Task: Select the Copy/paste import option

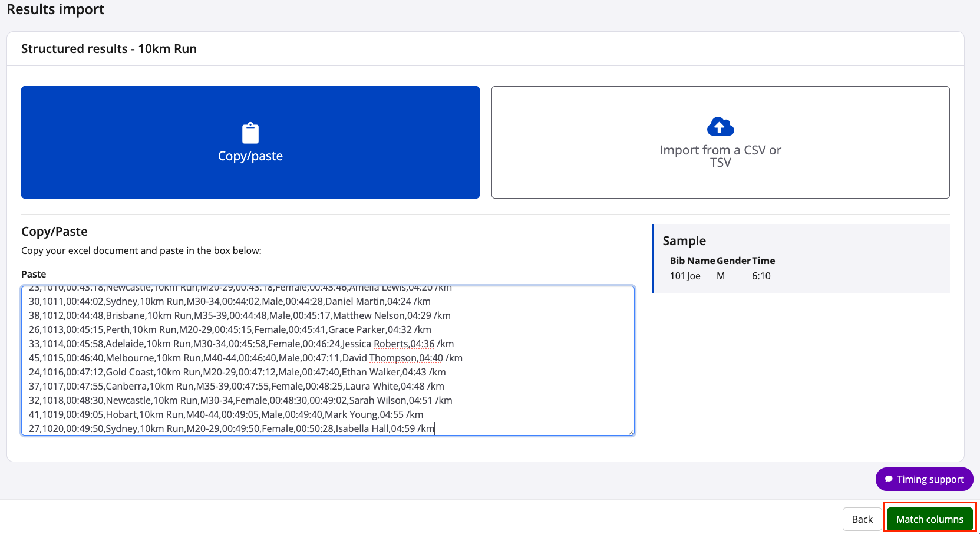Action: [x=250, y=143]
